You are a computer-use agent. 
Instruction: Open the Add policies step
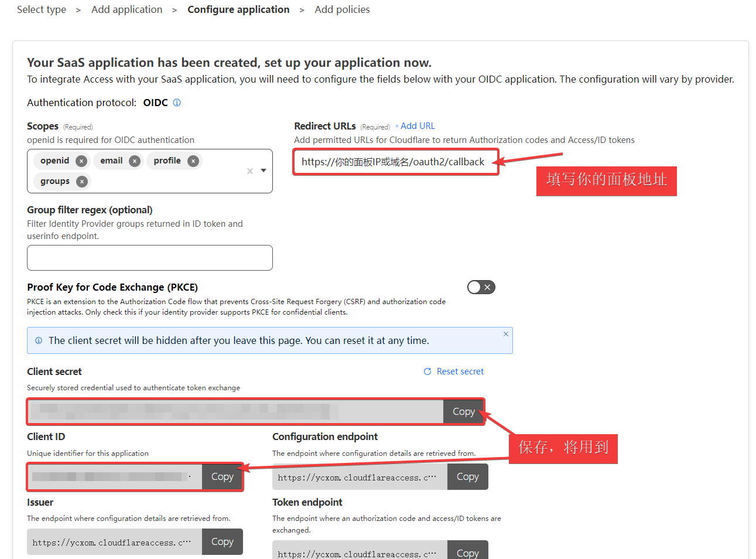click(342, 9)
